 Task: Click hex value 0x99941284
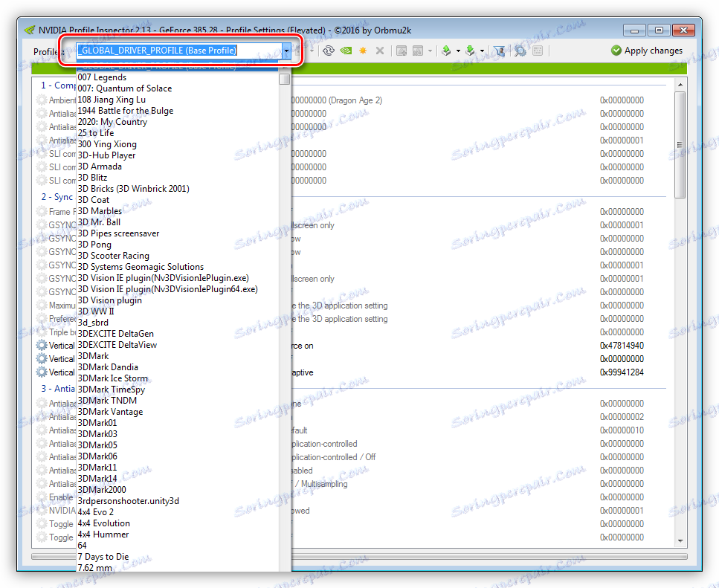tap(622, 372)
